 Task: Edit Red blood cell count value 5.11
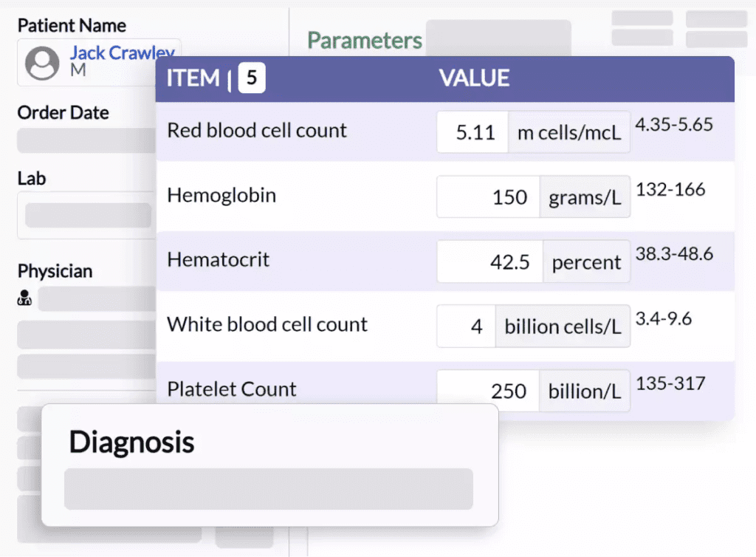472,133
